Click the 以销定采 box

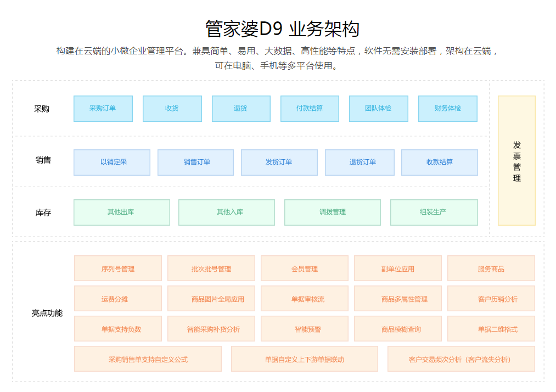tap(112, 163)
